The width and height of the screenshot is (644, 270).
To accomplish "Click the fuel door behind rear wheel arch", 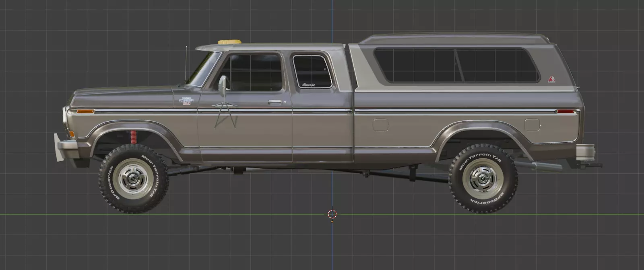I will [x=532, y=125].
